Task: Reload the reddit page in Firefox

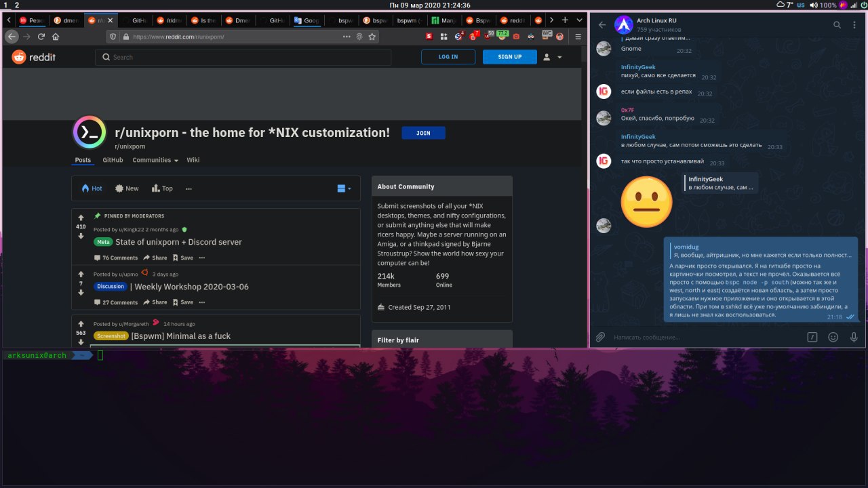Action: (x=41, y=37)
